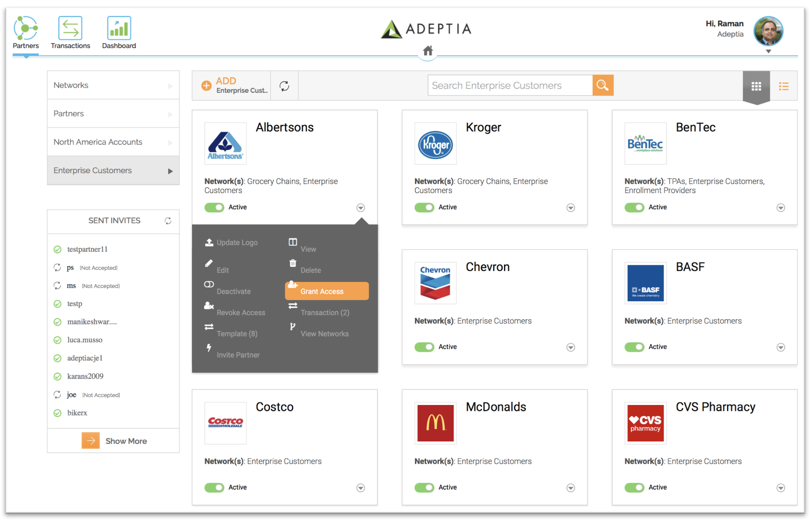Open the Partners section from top navigation
This screenshot has height=520, width=812.
tap(25, 32)
